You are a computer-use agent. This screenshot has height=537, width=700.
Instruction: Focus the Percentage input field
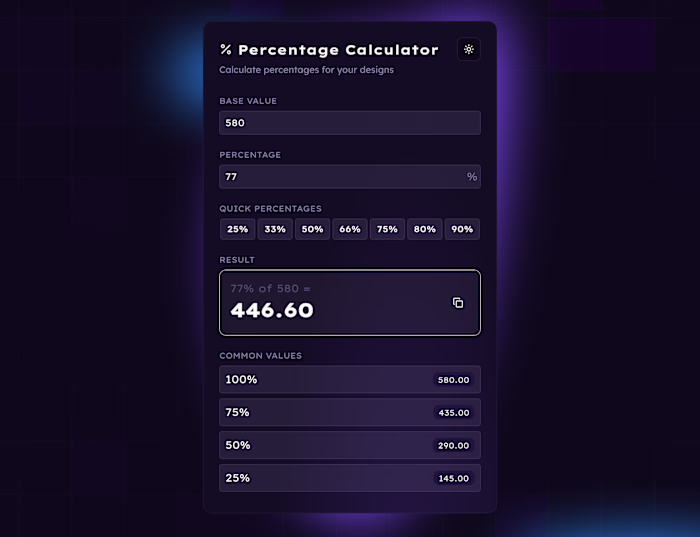pos(342,177)
